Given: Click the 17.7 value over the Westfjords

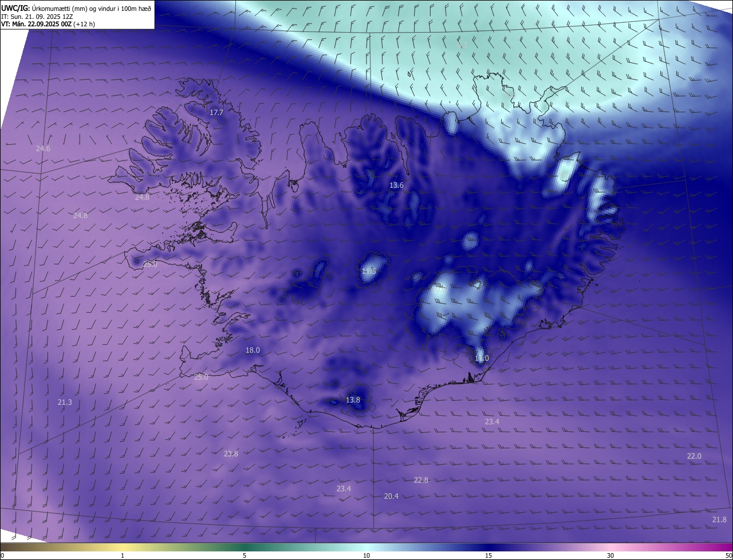Looking at the screenshot, I should tap(216, 113).
